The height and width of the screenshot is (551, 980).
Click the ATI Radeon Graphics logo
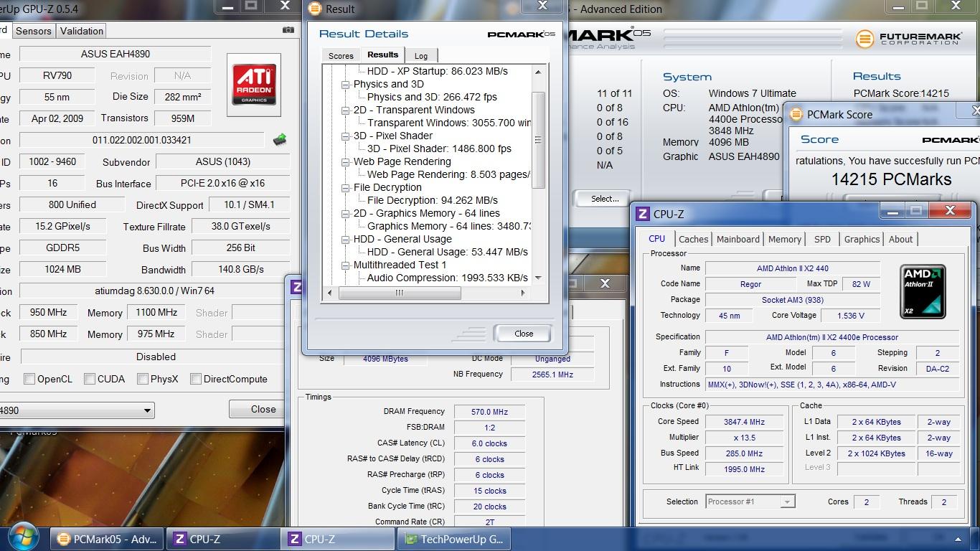click(254, 85)
